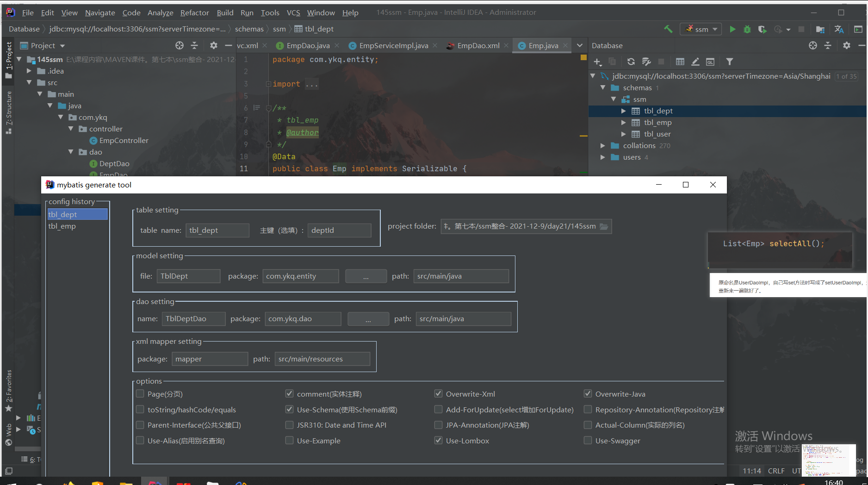Refresh the database connection
The height and width of the screenshot is (485, 868).
click(631, 62)
